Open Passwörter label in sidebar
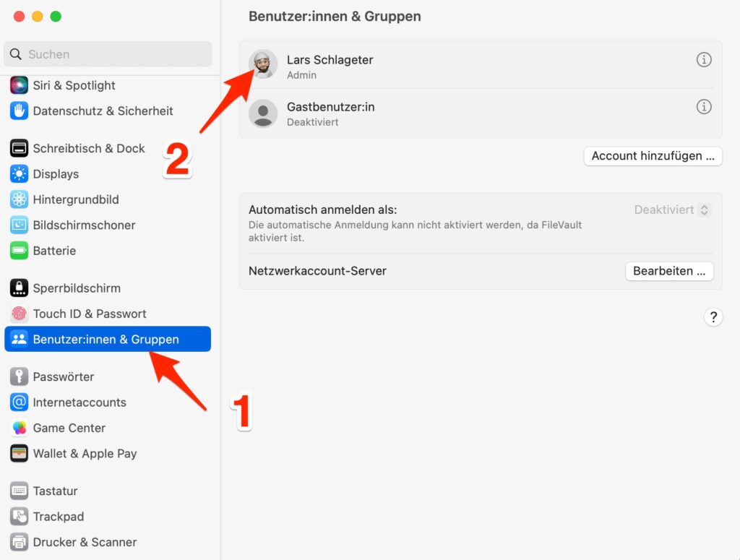This screenshot has width=740, height=560. [x=64, y=376]
